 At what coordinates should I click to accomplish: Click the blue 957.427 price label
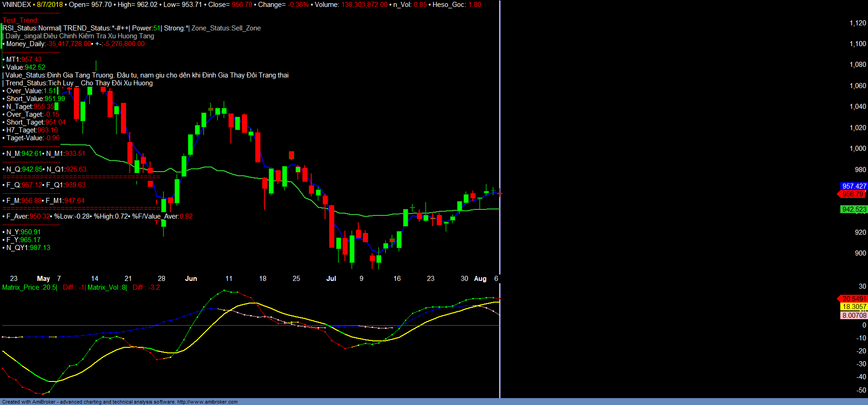[854, 186]
